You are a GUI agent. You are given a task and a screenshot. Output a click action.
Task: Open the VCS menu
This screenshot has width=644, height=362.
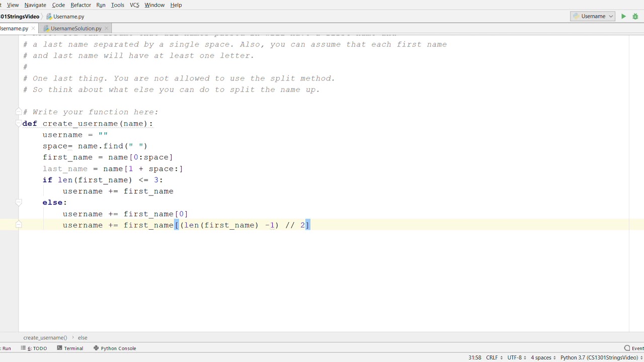(134, 5)
